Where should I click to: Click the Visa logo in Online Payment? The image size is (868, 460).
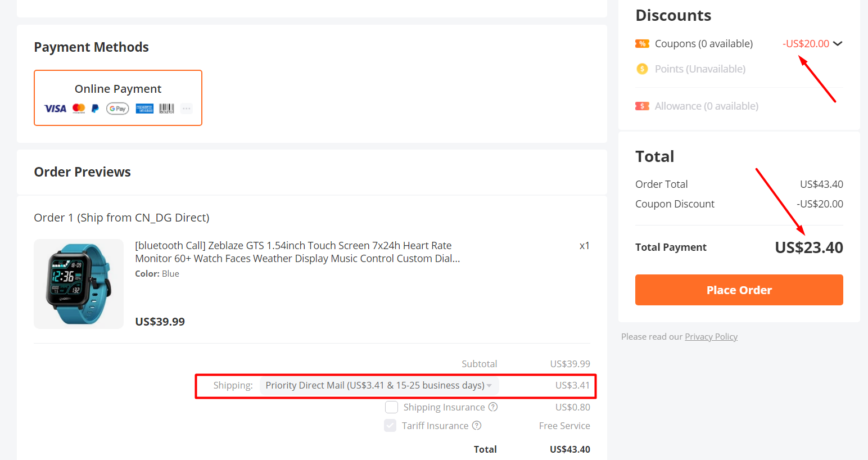pyautogui.click(x=55, y=109)
